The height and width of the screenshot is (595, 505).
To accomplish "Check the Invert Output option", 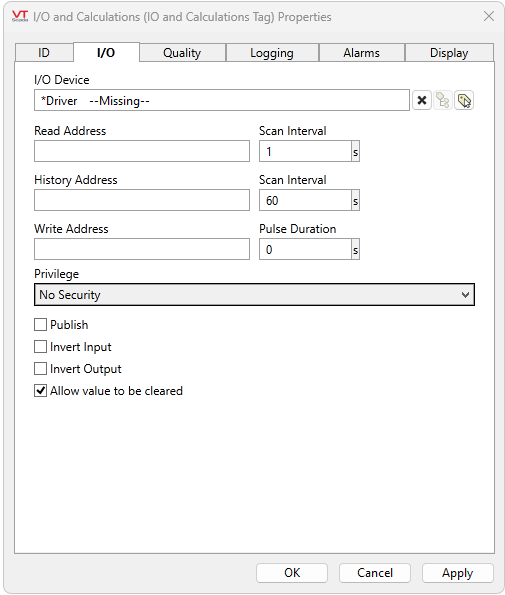I will [41, 369].
